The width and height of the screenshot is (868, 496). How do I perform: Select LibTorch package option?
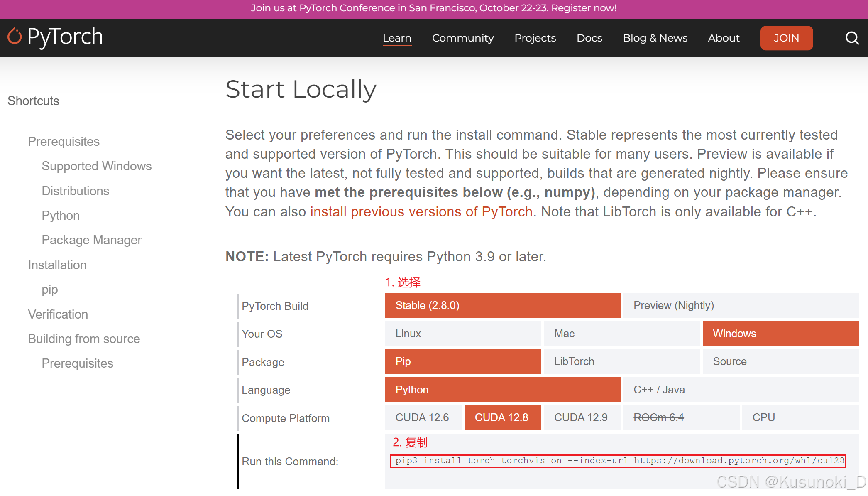(621, 361)
